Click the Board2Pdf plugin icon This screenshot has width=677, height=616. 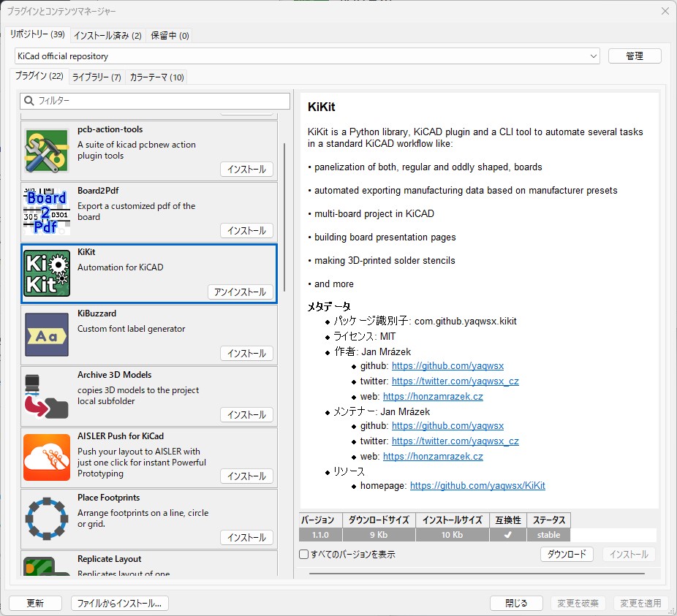[46, 211]
